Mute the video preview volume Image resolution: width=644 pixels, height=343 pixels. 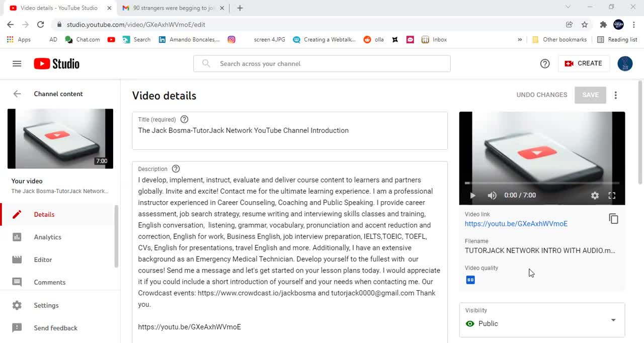[x=492, y=196]
